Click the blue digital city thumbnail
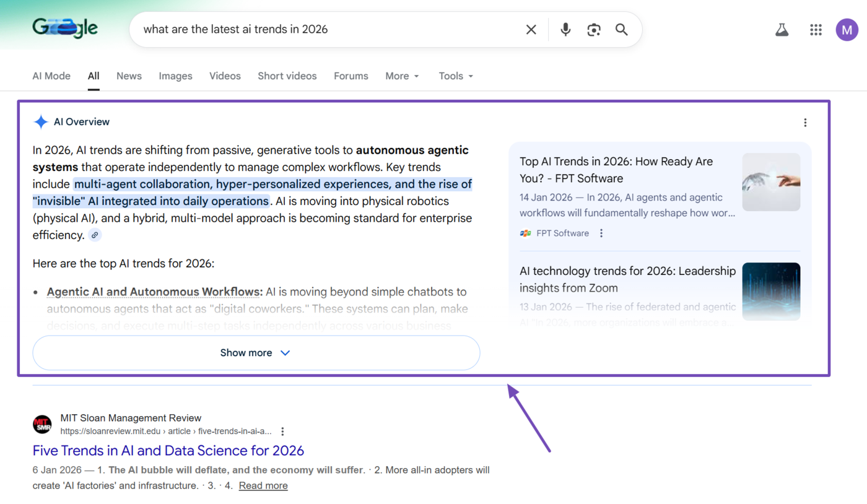This screenshot has width=867, height=504. click(771, 291)
